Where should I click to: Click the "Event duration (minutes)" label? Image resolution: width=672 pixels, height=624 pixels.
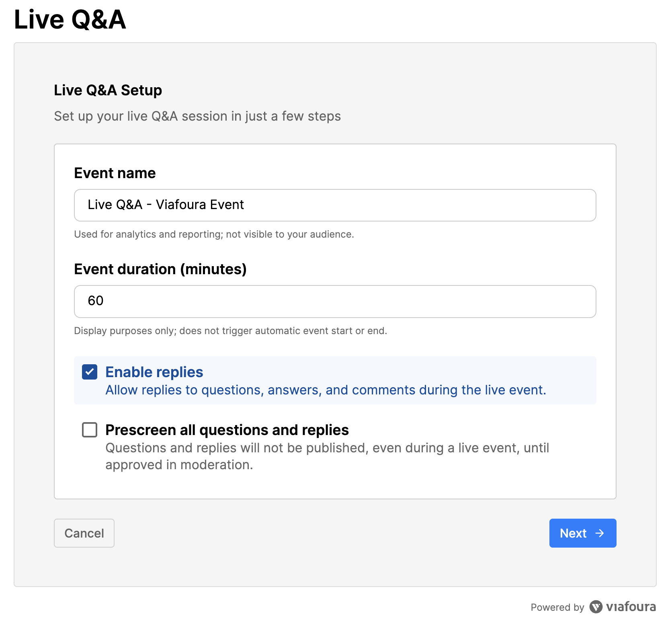coord(160,269)
